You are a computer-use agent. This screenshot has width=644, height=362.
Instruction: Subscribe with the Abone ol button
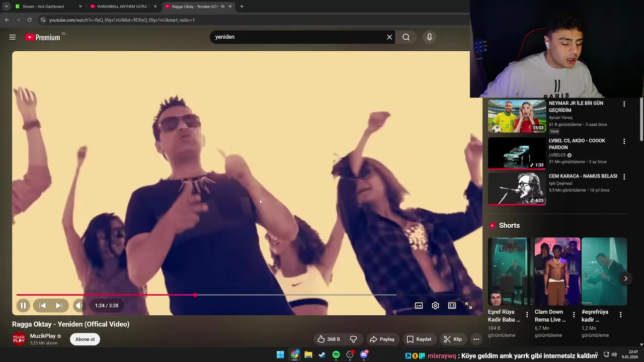click(85, 339)
